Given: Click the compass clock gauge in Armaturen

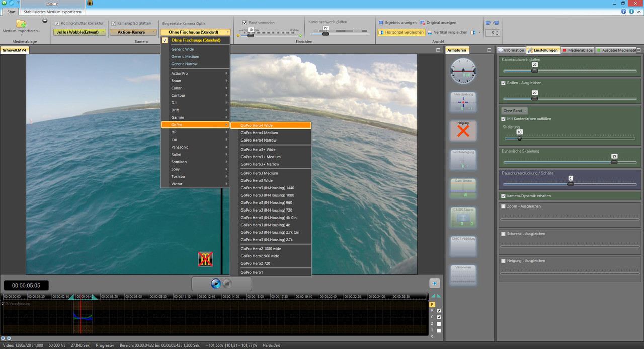Looking at the screenshot, I should (462, 71).
